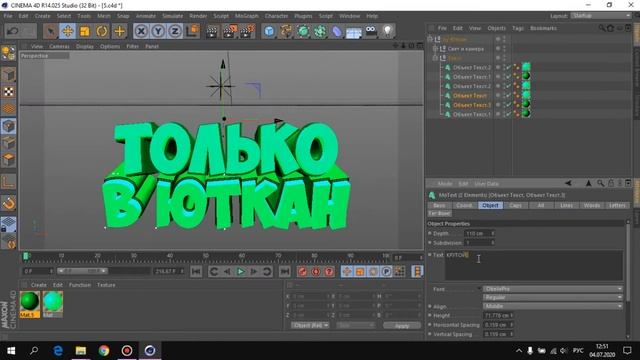The width and height of the screenshot is (640, 360).
Task: Click the Depth value field
Action: point(480,233)
